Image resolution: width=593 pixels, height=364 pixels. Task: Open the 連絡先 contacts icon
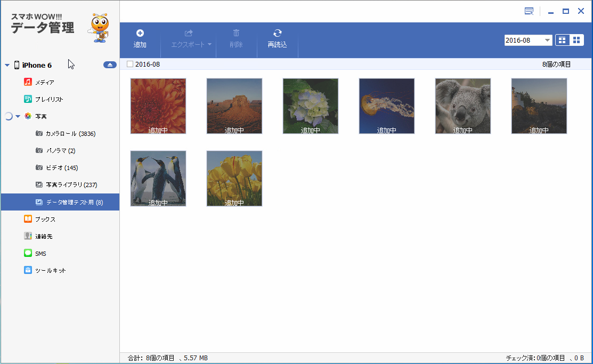[28, 236]
